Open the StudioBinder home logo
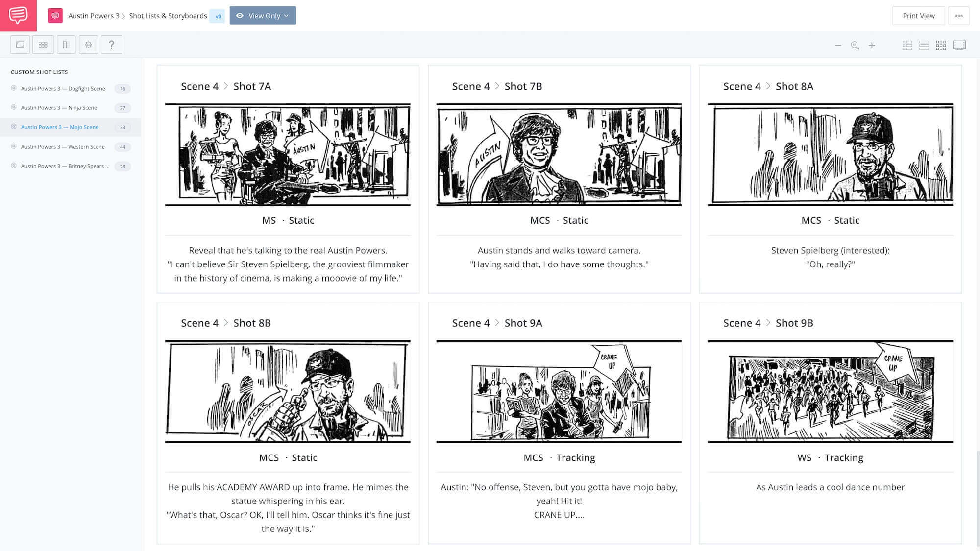 pos(18,15)
